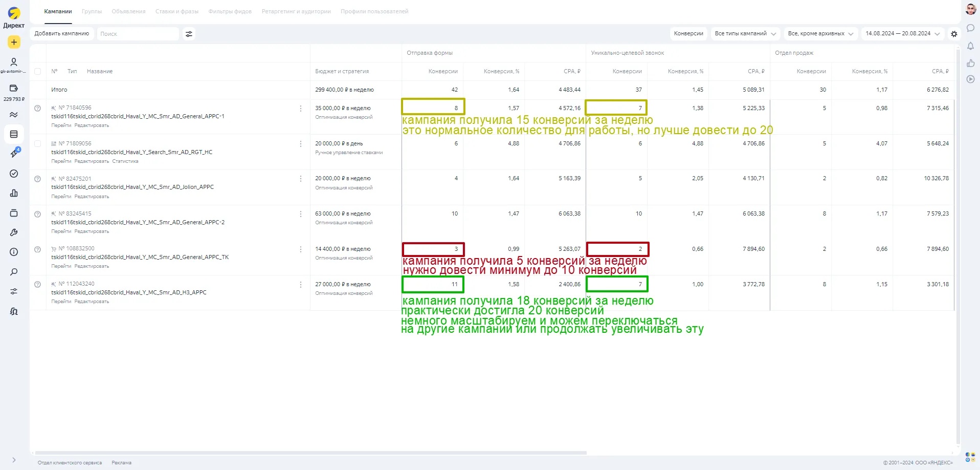This screenshot has height=470, width=980.
Task: Click the wrench tools icon in sidebar
Action: click(14, 232)
